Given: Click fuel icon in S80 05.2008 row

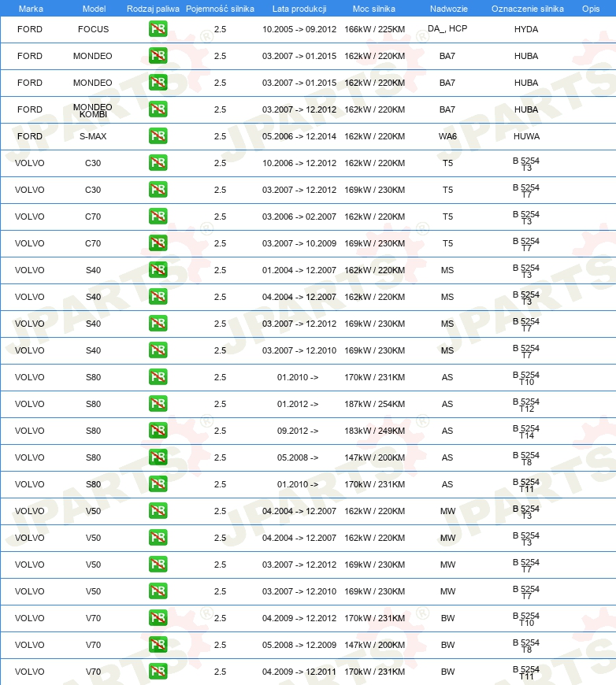Looking at the screenshot, I should pyautogui.click(x=158, y=457).
